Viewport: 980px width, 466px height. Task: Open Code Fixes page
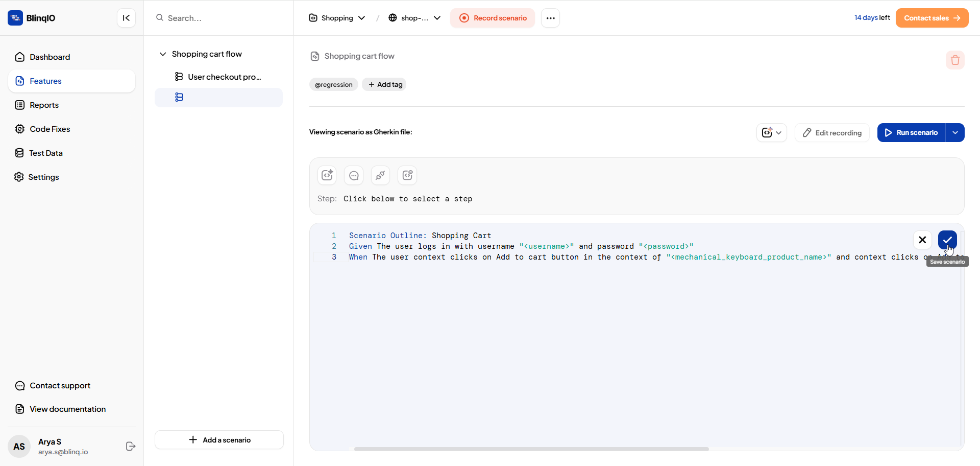coord(71,129)
